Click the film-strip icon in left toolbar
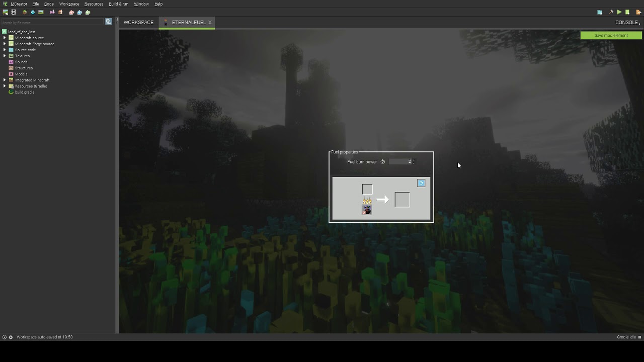644x362 pixels. [x=14, y=12]
